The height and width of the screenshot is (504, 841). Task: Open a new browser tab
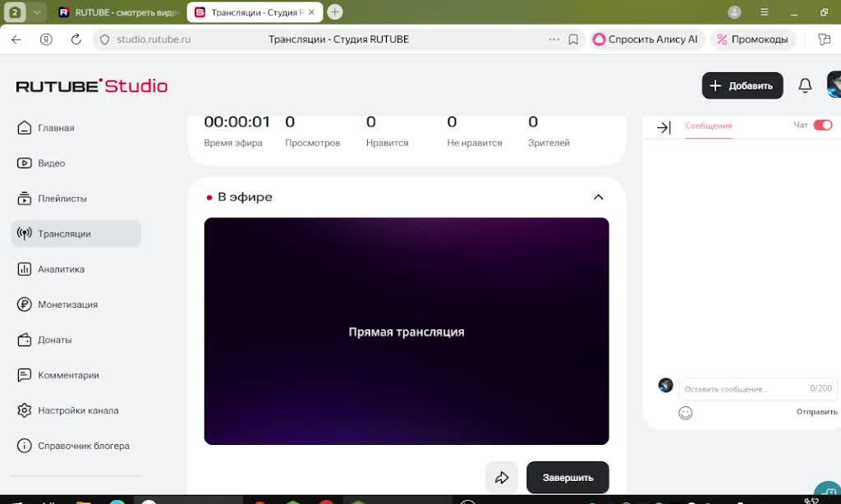pos(335,11)
